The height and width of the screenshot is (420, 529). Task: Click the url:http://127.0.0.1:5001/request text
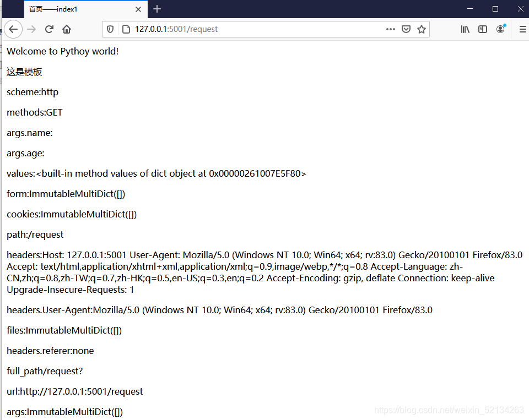tap(74, 391)
